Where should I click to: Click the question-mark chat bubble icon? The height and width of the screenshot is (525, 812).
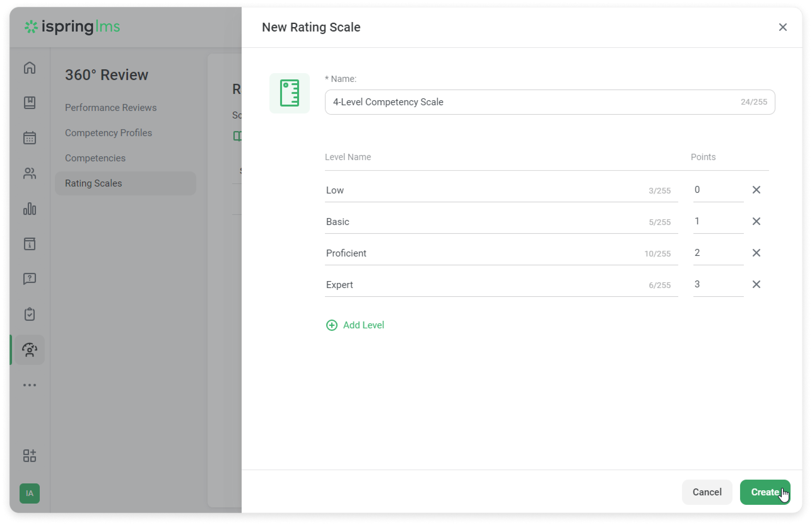click(x=30, y=279)
